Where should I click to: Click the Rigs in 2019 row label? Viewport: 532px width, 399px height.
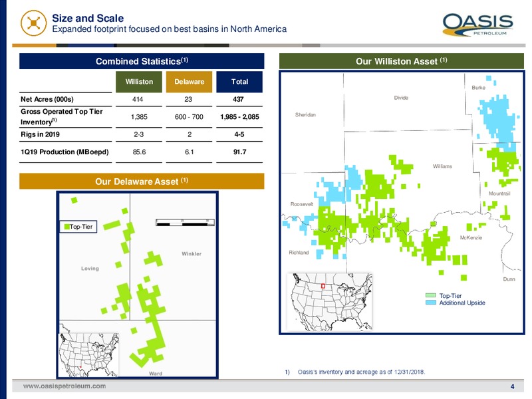point(40,134)
